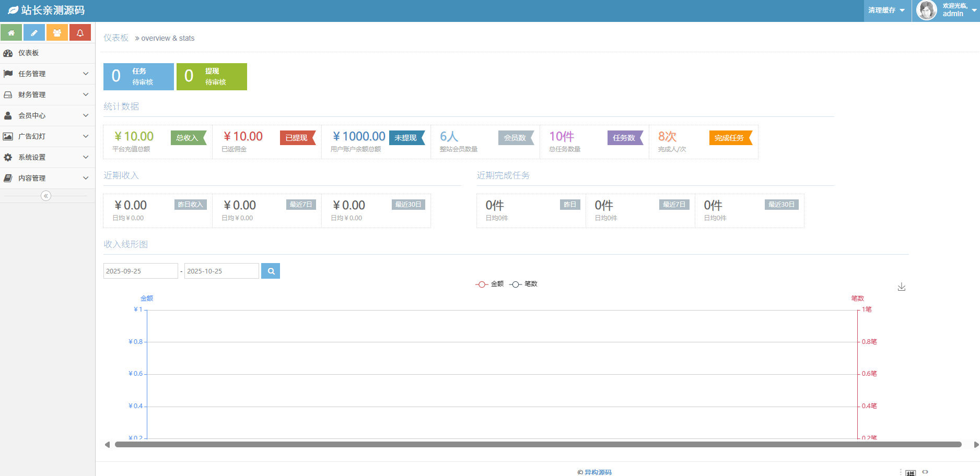Click the red bell notification icon
Viewport: 980px width, 476px height.
click(x=80, y=32)
